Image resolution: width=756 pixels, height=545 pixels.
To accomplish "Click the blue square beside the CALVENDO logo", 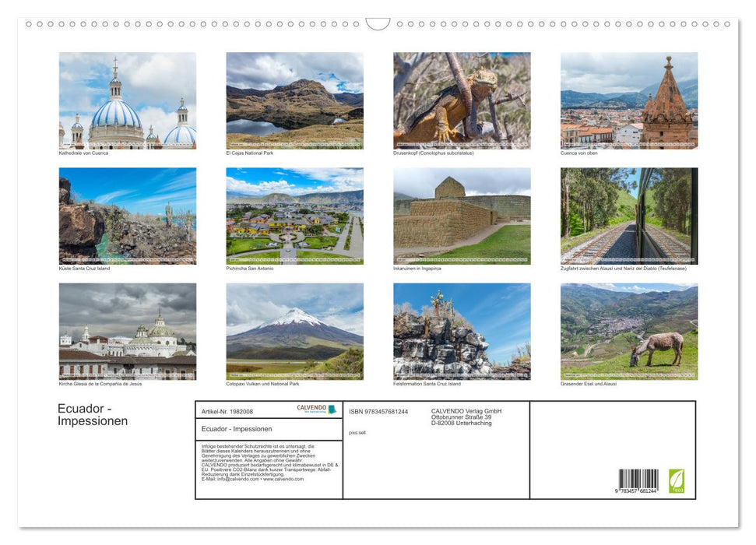I will 331,410.
